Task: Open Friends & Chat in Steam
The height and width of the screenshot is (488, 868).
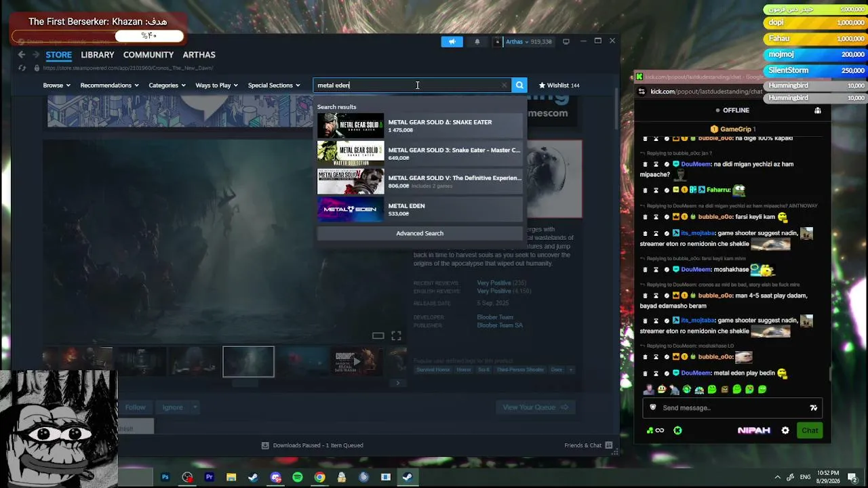Action: pyautogui.click(x=588, y=445)
